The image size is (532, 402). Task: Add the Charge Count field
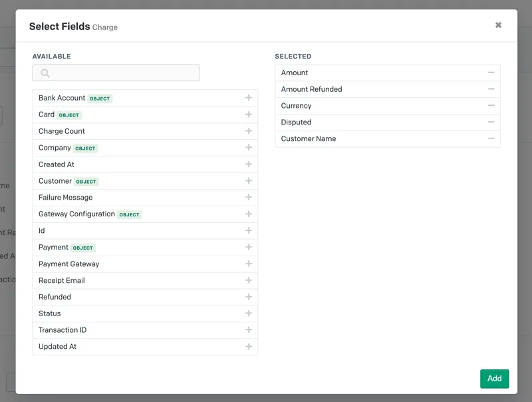click(x=249, y=131)
